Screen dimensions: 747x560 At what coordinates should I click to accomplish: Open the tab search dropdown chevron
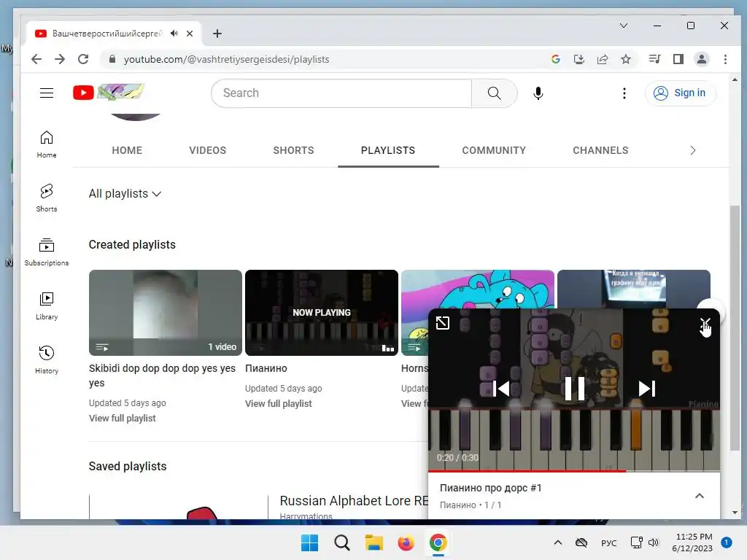click(x=624, y=26)
